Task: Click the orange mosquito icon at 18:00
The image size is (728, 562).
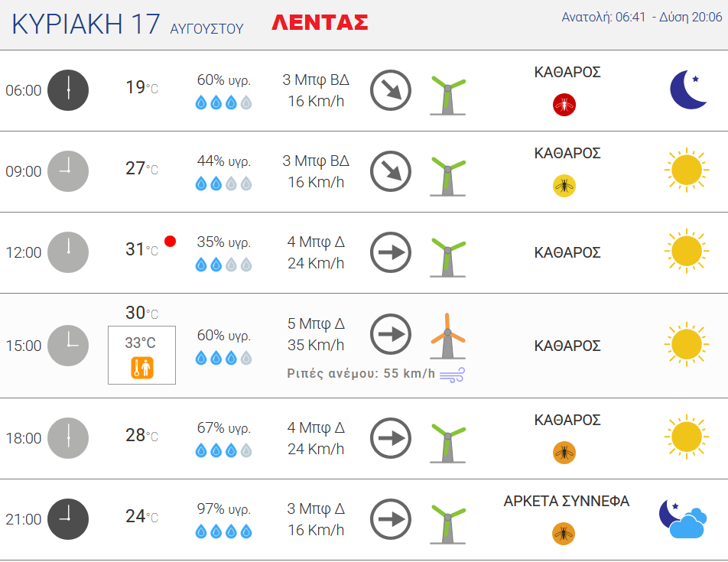Action: 564,453
